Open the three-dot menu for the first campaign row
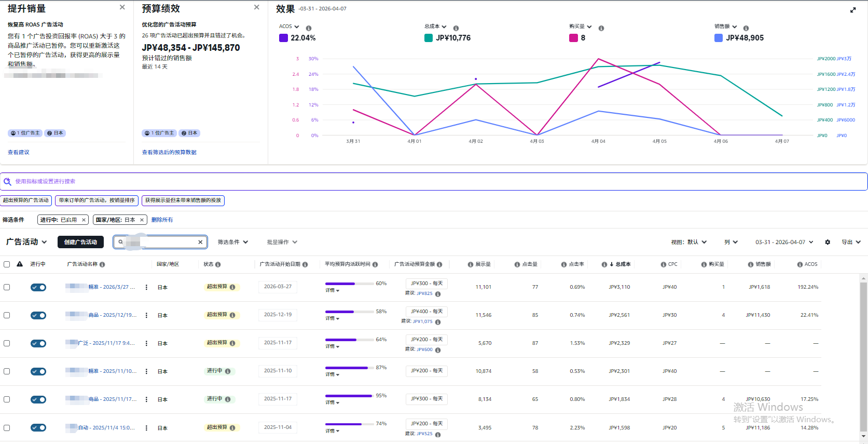Screen dimensions: 868x444 pos(146,287)
